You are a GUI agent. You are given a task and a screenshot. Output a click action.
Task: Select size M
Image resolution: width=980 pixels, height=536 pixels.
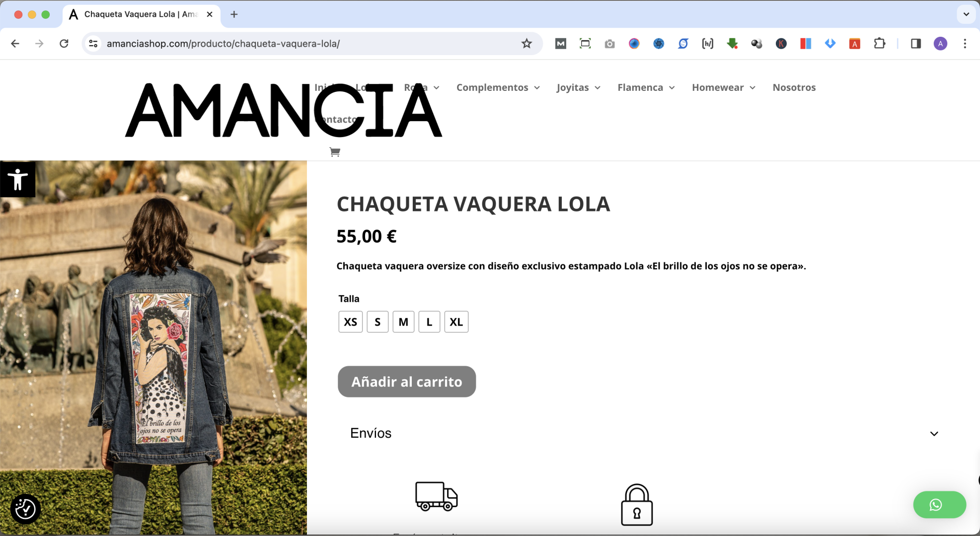tap(403, 322)
